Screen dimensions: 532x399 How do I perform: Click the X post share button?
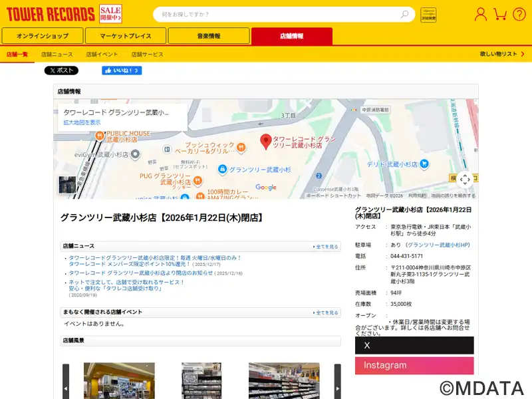tap(61, 70)
